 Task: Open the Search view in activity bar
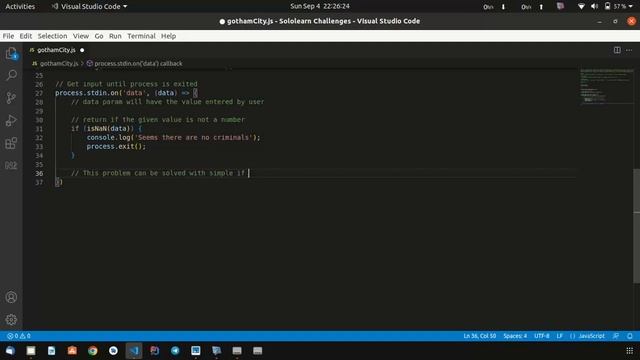pos(11,75)
